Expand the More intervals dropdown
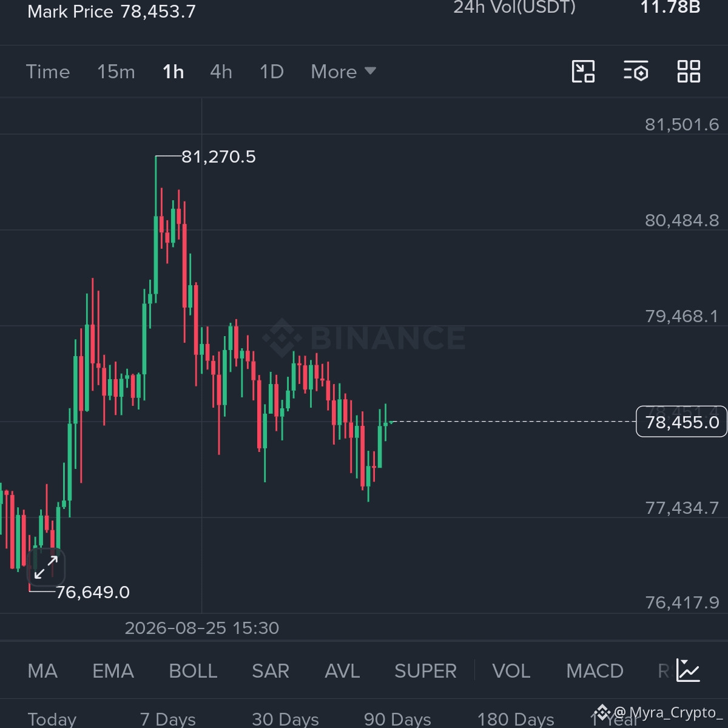The width and height of the screenshot is (728, 728). click(343, 72)
